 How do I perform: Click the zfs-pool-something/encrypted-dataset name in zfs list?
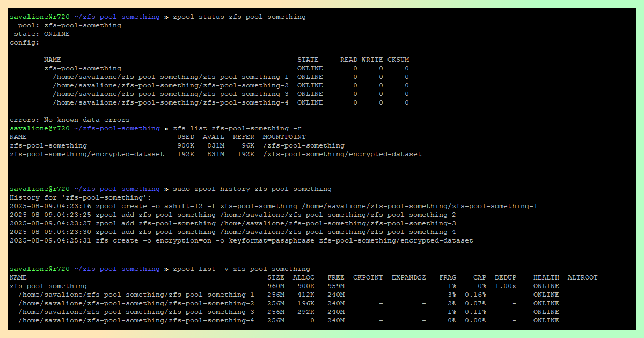pyautogui.click(x=87, y=154)
